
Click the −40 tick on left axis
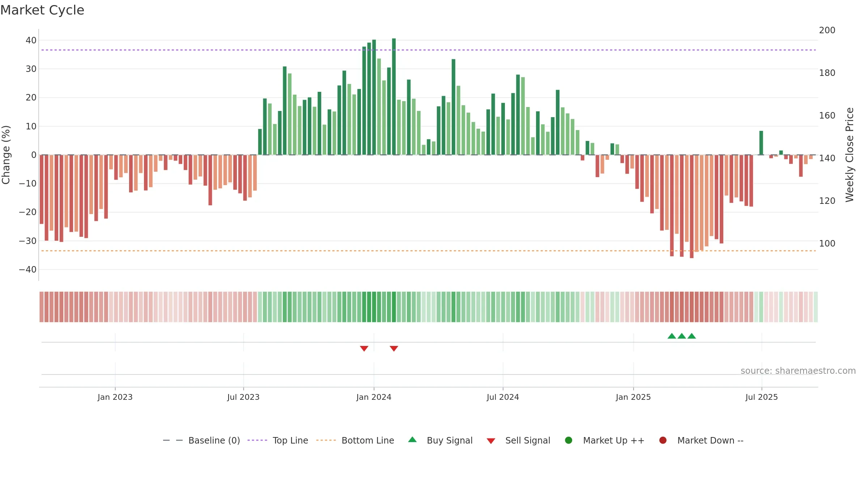click(x=28, y=270)
